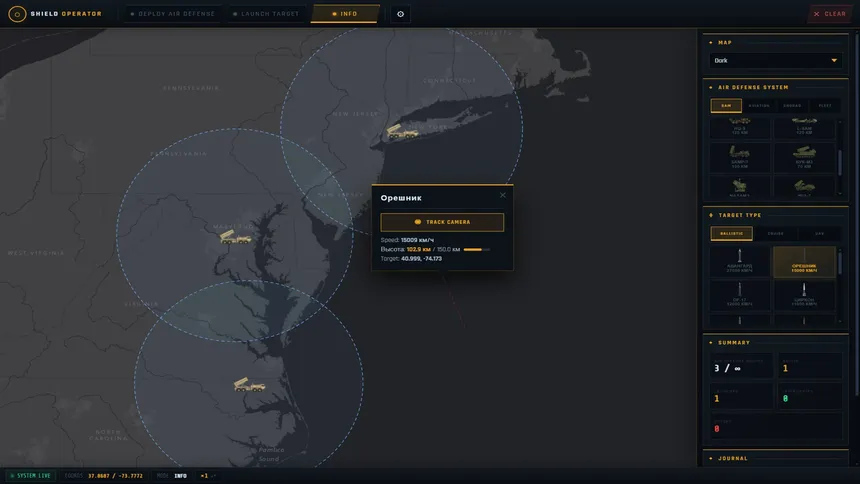860x484 pixels.
Task: Open the map style dropdown showing Dark
Action: pos(776,60)
